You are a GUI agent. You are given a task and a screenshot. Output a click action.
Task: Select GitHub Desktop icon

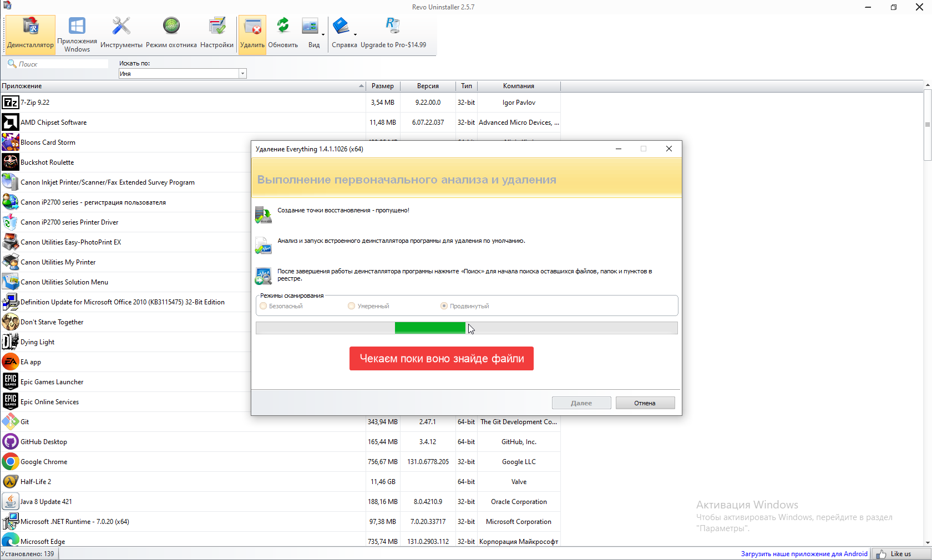coord(10,442)
